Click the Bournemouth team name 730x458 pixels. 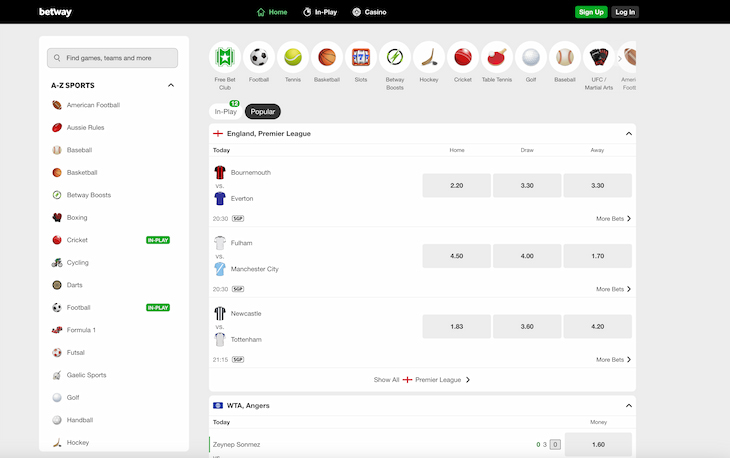pyautogui.click(x=250, y=172)
